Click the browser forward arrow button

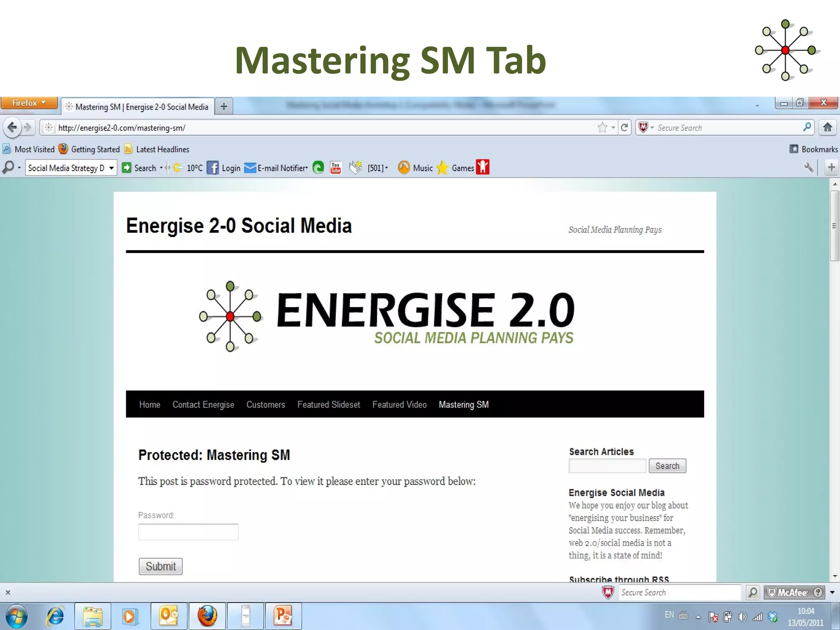click(27, 128)
